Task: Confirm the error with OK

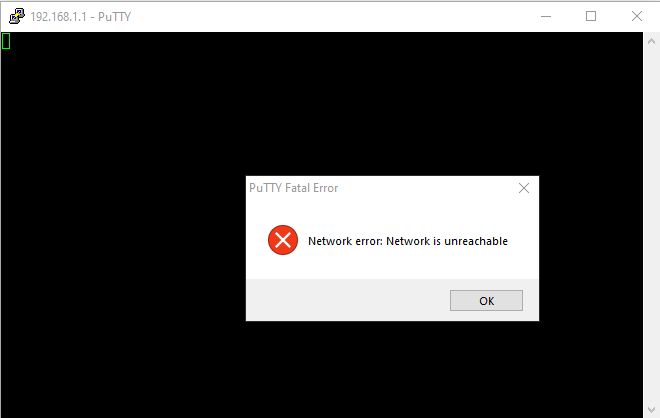Action: coord(487,301)
